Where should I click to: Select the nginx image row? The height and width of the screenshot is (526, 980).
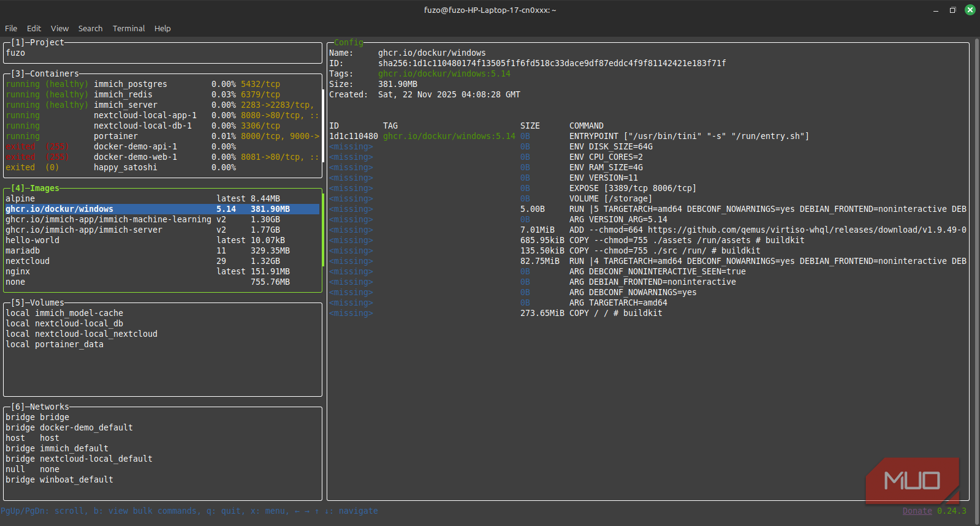[x=162, y=271]
